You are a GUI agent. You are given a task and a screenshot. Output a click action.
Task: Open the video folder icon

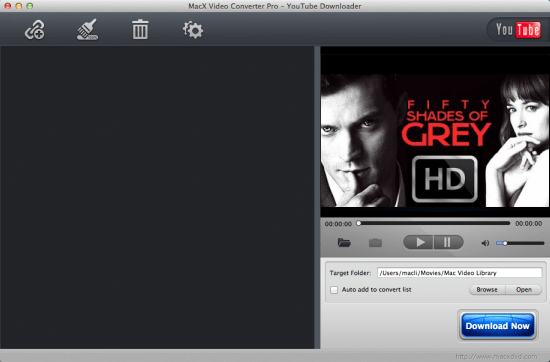[344, 242]
